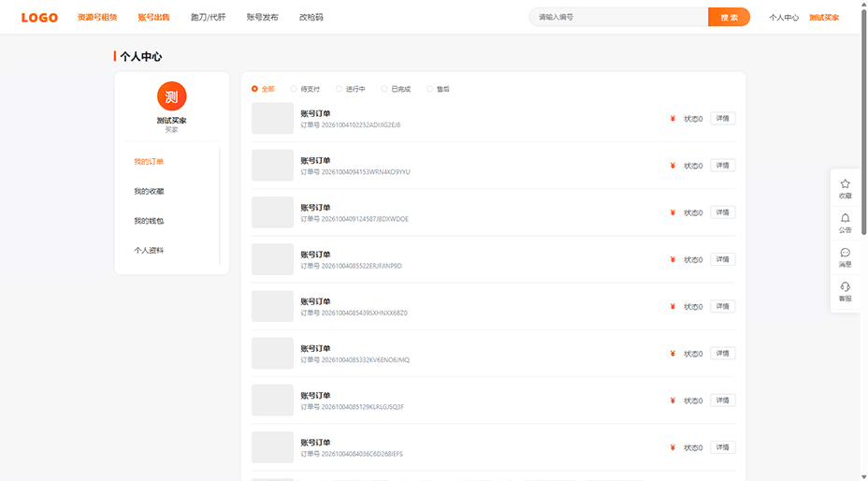Click thumbnail of order 20261004094153
The width and height of the screenshot is (868, 481).
[x=272, y=165]
